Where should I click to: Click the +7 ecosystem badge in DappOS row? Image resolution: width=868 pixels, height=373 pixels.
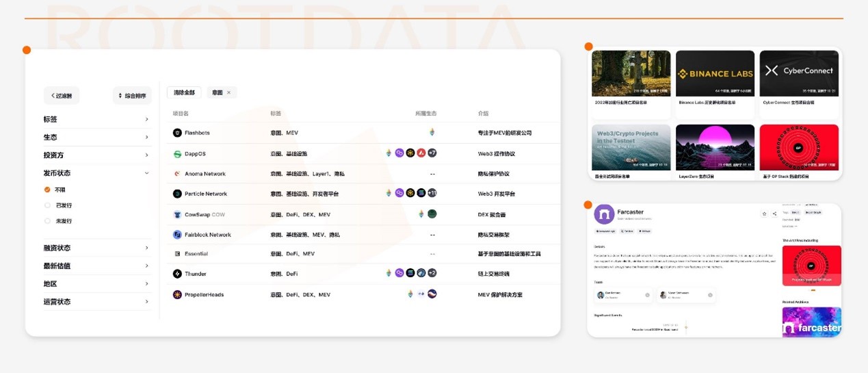[x=432, y=153]
